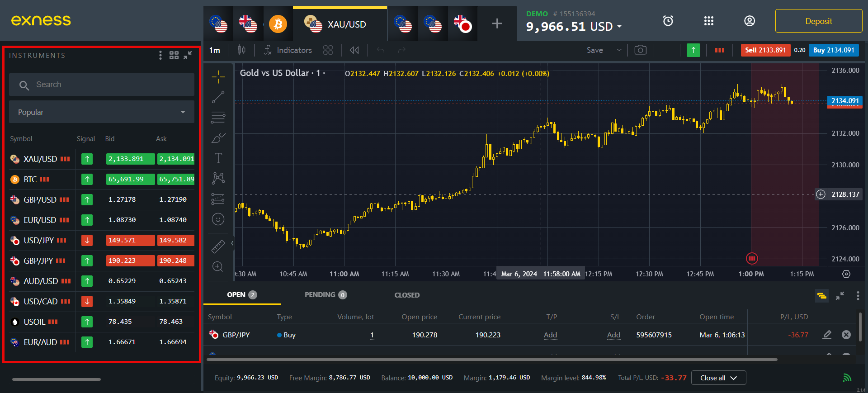
Task: Select the crosshair cursor tool
Action: tap(218, 77)
